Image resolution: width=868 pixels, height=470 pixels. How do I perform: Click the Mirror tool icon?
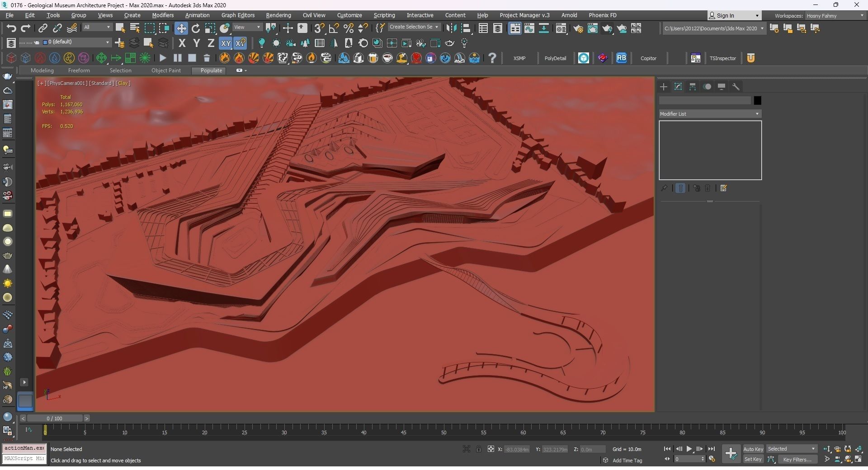[x=451, y=28]
